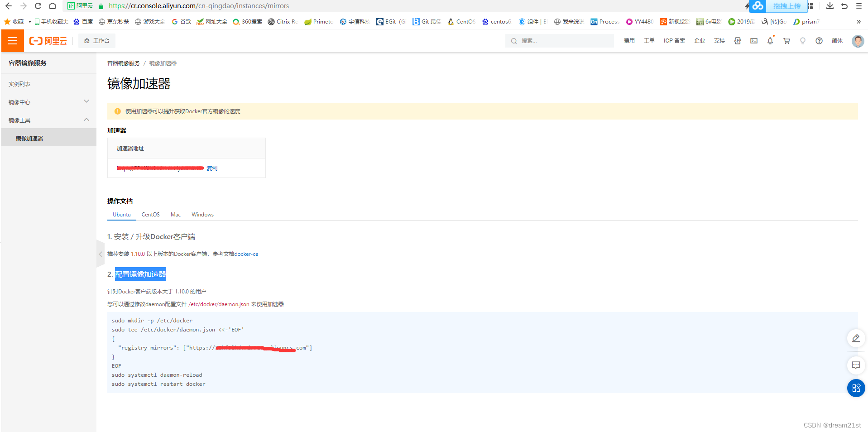Open the shopping cart icon
This screenshot has height=432, width=868.
pos(786,41)
